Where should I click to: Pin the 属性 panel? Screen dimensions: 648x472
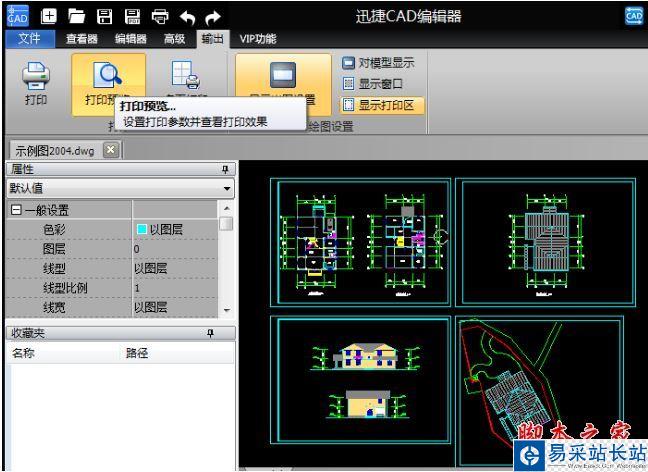(x=225, y=169)
